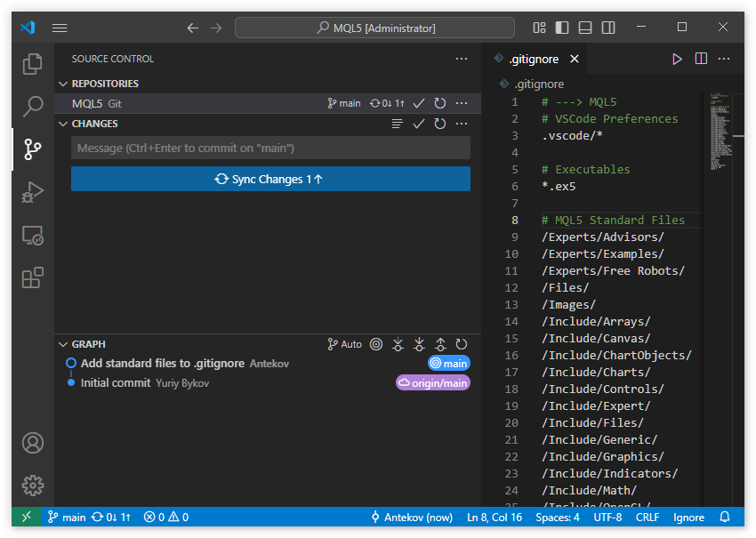
Task: Change end of line sequence CRLF
Action: pyautogui.click(x=647, y=517)
